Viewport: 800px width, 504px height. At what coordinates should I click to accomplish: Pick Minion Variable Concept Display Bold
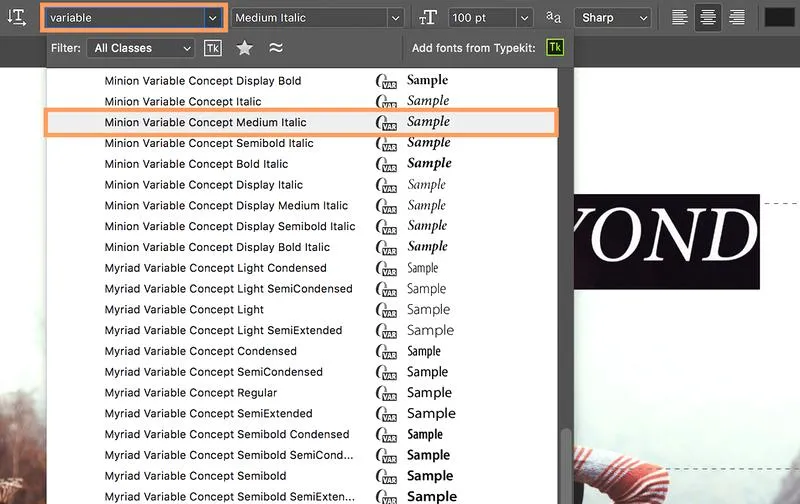202,81
